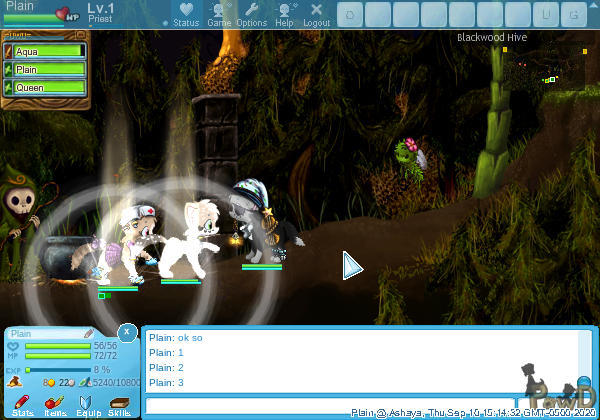This screenshot has height=420, width=600.
Task: Open the Options wrench menu
Action: 251,14
